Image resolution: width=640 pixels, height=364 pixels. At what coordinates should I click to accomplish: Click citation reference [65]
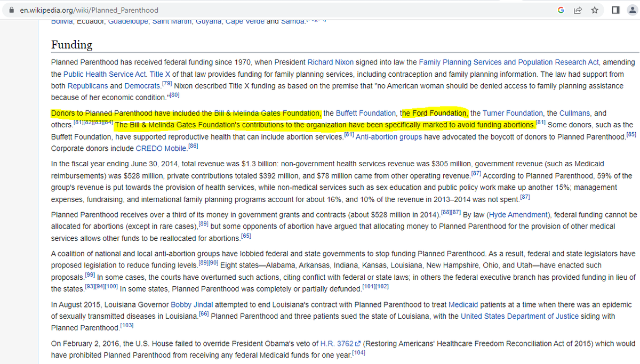[246, 236]
